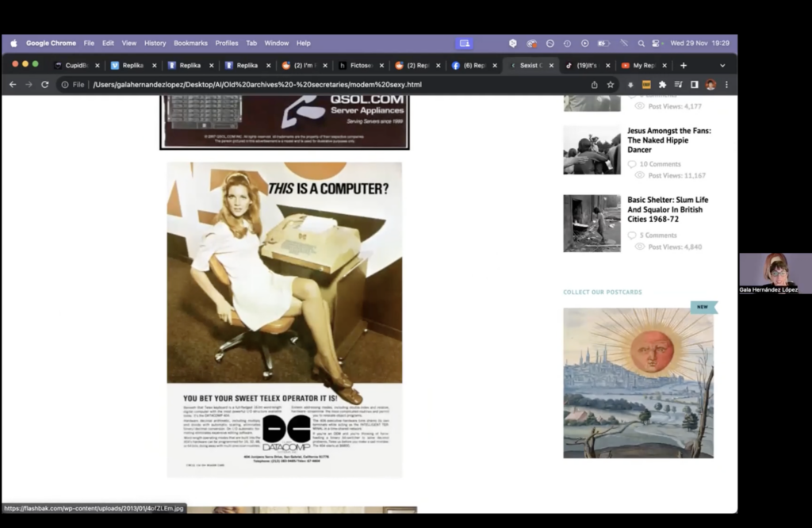This screenshot has width=812, height=528.
Task: Open the 5 Comments link
Action: coord(657,235)
